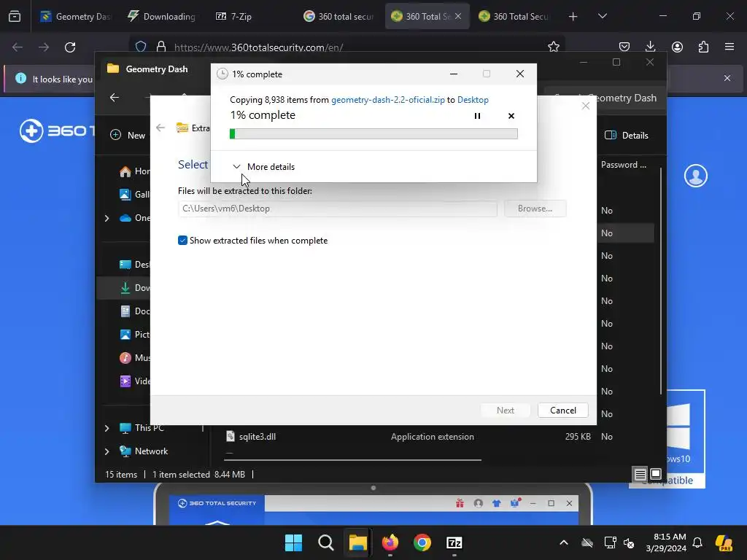Click the 360 webpage user profile icon
747x560 pixels.
point(695,176)
